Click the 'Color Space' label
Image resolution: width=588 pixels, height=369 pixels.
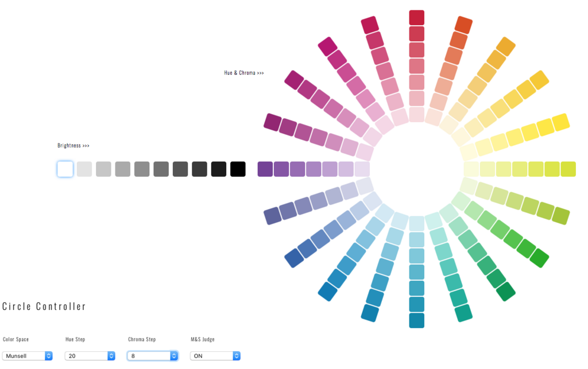(16, 339)
